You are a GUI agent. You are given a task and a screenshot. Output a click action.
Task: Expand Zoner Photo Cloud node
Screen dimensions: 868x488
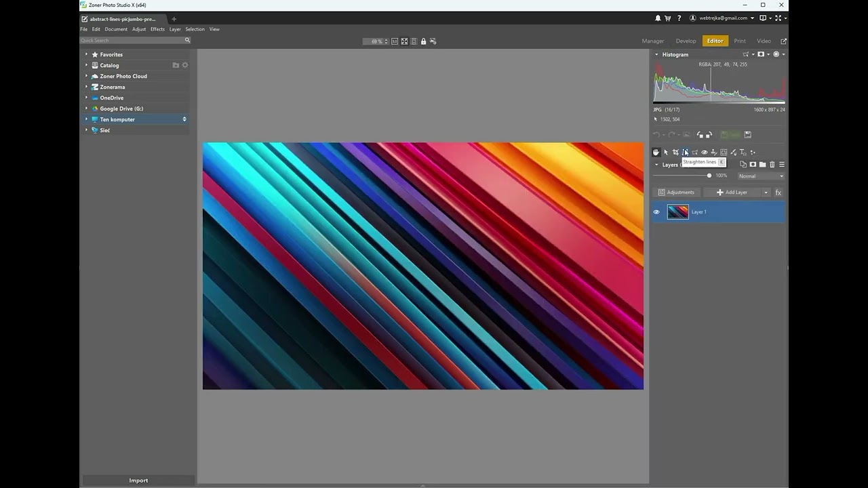[86, 76]
